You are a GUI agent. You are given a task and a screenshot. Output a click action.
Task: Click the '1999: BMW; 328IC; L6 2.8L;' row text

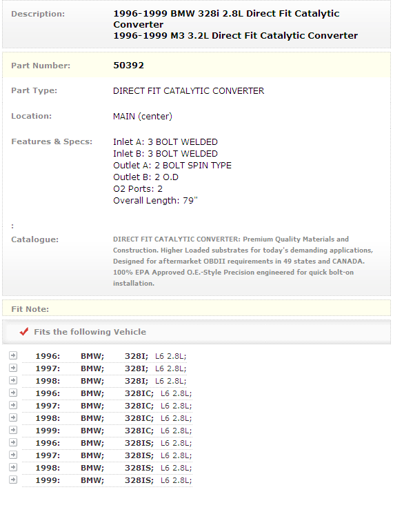tap(114, 431)
